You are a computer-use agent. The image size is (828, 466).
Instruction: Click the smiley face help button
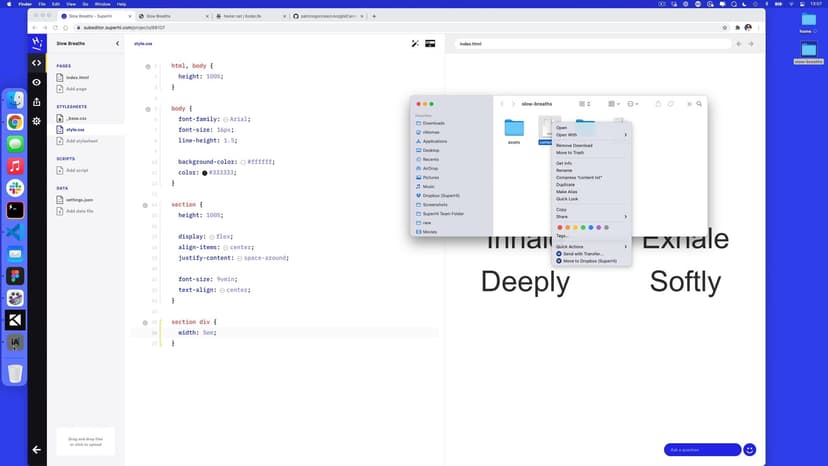(x=750, y=450)
